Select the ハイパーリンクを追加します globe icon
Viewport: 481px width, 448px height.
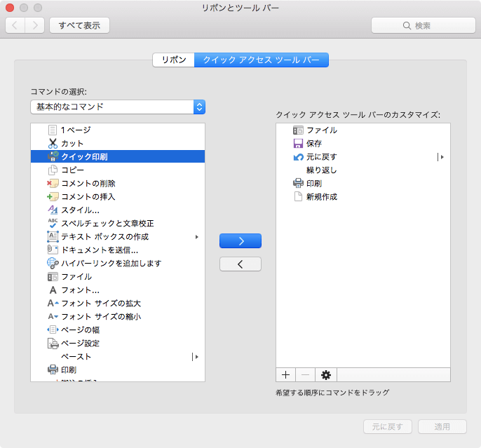click(x=53, y=263)
